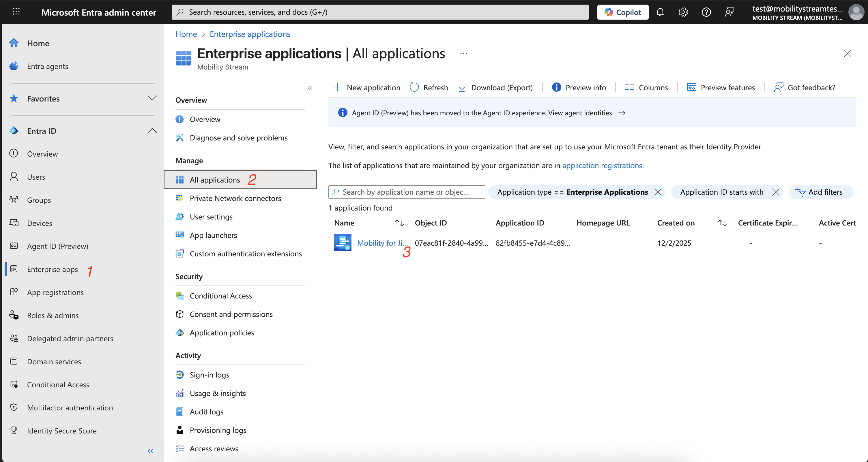Sort the list by Name column
Image resolution: width=868 pixels, height=462 pixels.
click(x=399, y=223)
